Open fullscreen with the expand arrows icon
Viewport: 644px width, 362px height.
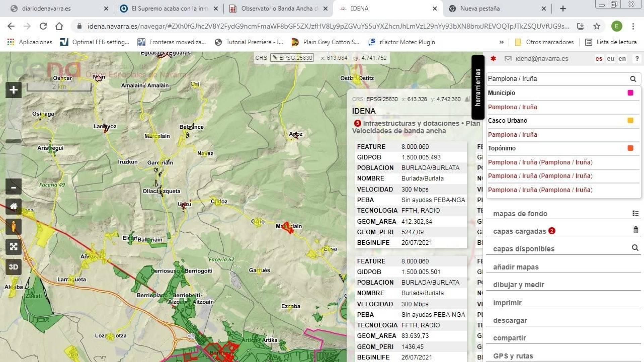click(x=13, y=247)
